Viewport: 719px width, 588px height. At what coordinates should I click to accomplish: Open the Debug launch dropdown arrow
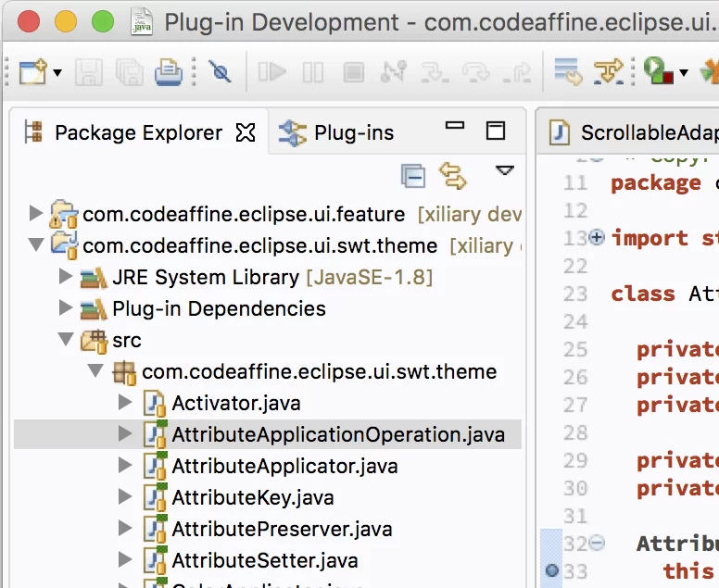pos(684,72)
